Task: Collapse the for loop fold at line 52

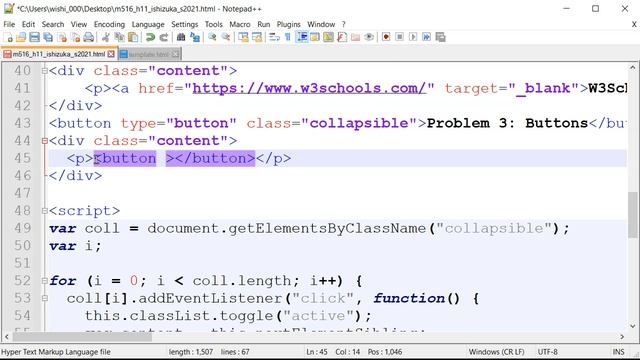Action: pyautogui.click(x=44, y=281)
